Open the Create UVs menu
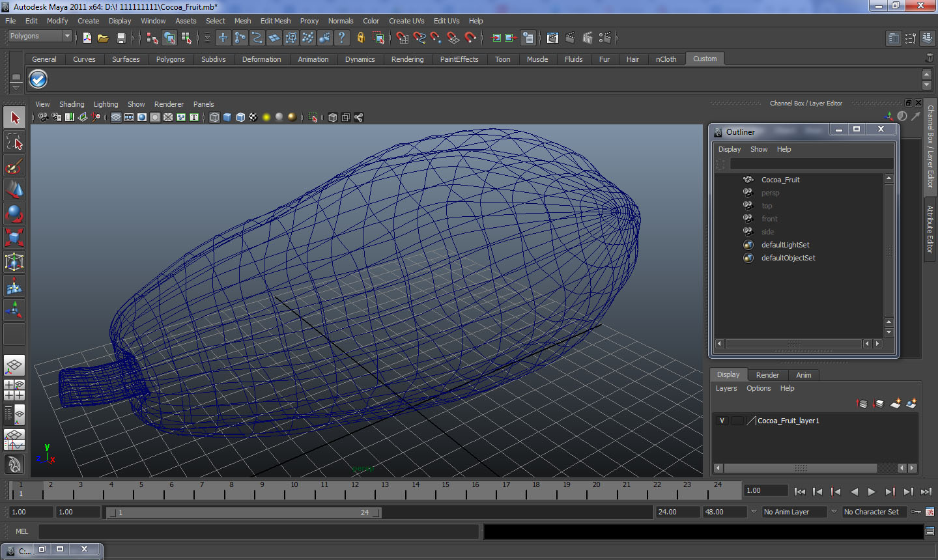The height and width of the screenshot is (560, 938). pos(406,21)
